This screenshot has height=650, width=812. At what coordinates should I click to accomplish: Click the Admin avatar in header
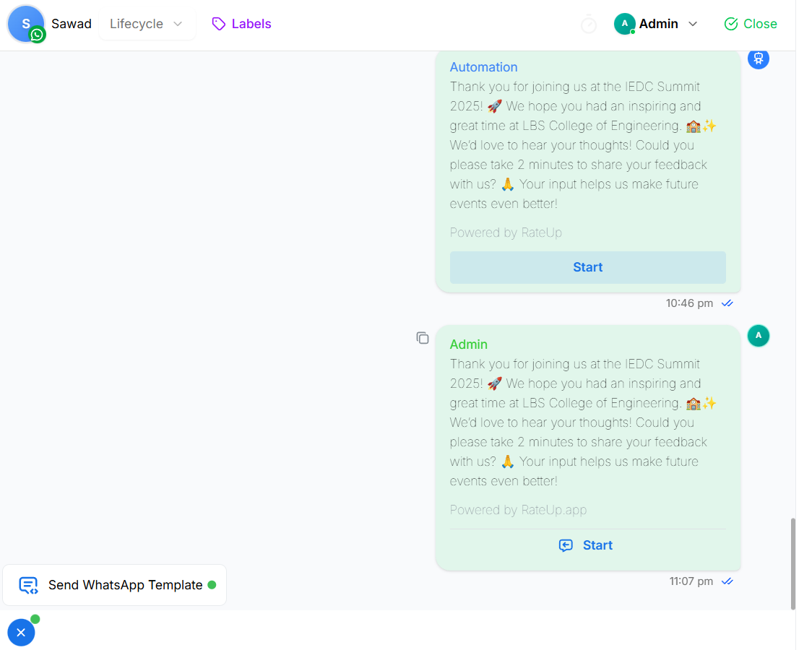[624, 24]
